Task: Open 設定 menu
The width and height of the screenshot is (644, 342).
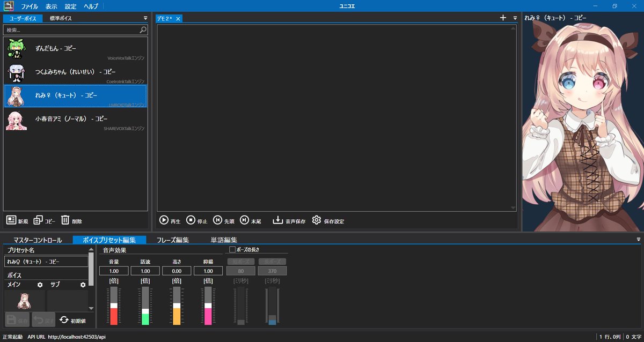Action: [70, 6]
